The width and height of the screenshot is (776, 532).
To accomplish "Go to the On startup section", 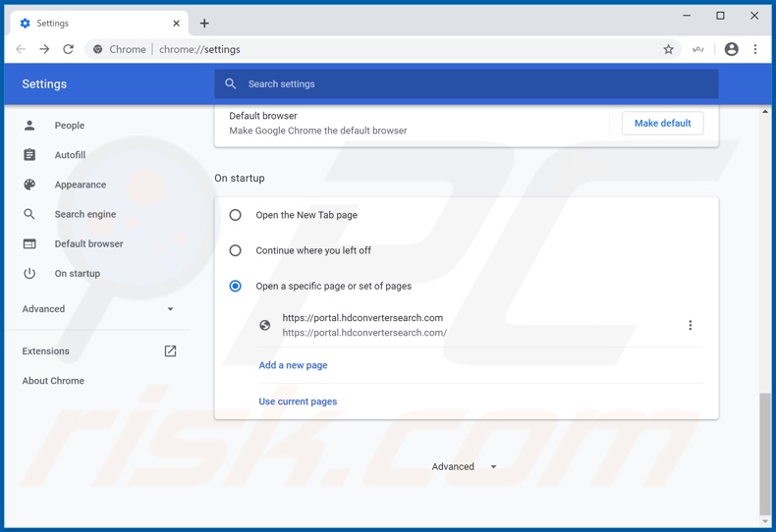I will (x=78, y=274).
